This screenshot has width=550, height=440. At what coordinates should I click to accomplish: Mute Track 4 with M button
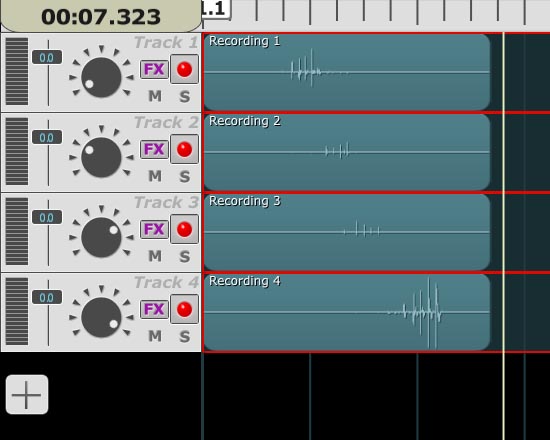155,336
